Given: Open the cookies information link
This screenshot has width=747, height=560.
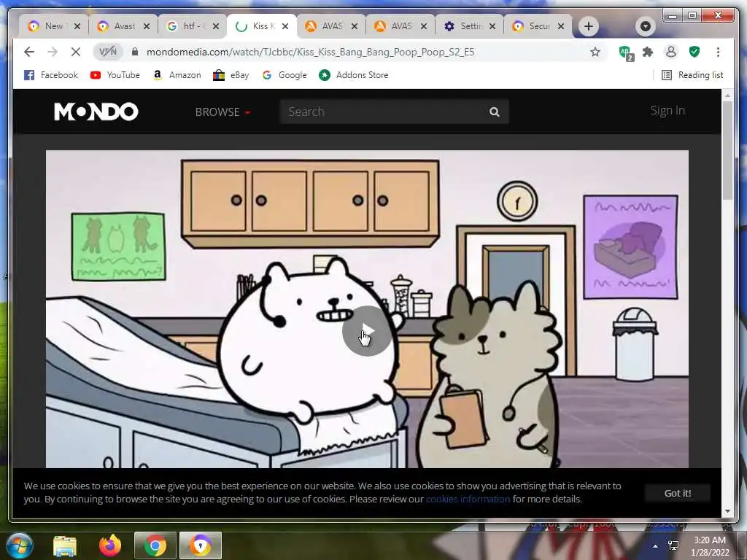Looking at the screenshot, I should pyautogui.click(x=468, y=499).
